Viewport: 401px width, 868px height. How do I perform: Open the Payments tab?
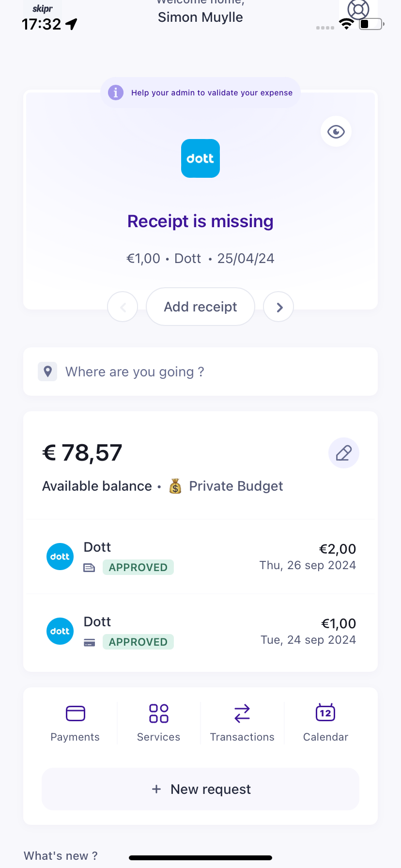pyautogui.click(x=75, y=723)
